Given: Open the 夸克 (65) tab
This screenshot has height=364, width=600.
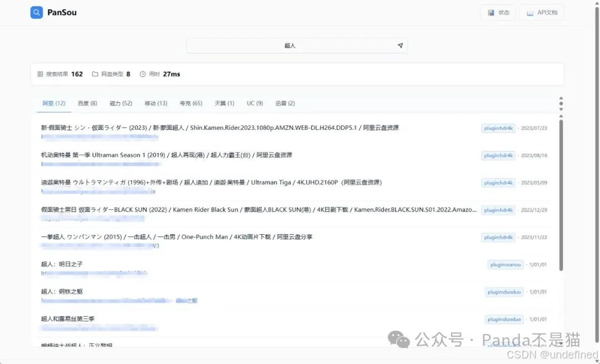Looking at the screenshot, I should coord(191,103).
